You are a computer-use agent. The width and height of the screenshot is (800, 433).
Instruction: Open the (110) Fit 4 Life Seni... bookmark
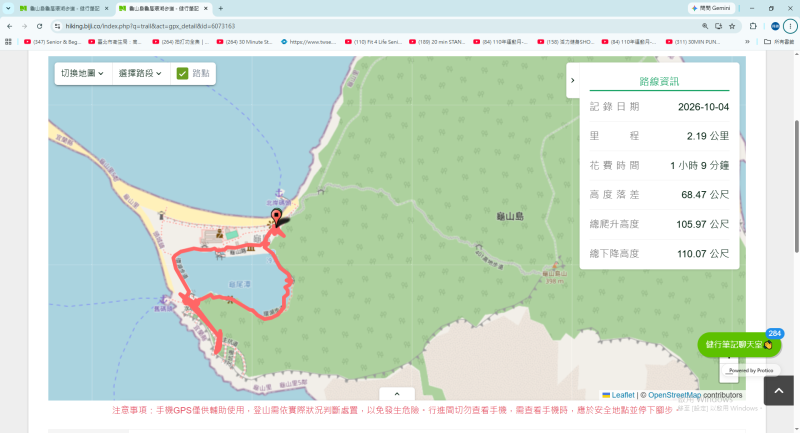(x=374, y=42)
